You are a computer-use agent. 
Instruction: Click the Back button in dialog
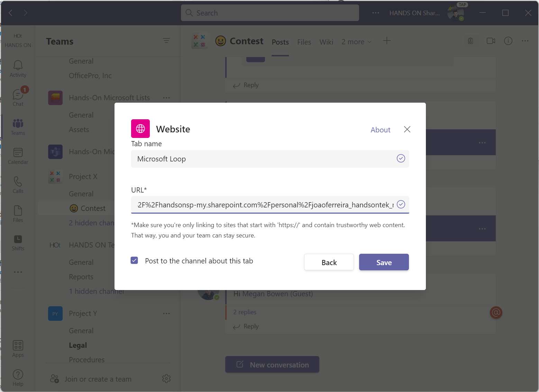pos(329,262)
